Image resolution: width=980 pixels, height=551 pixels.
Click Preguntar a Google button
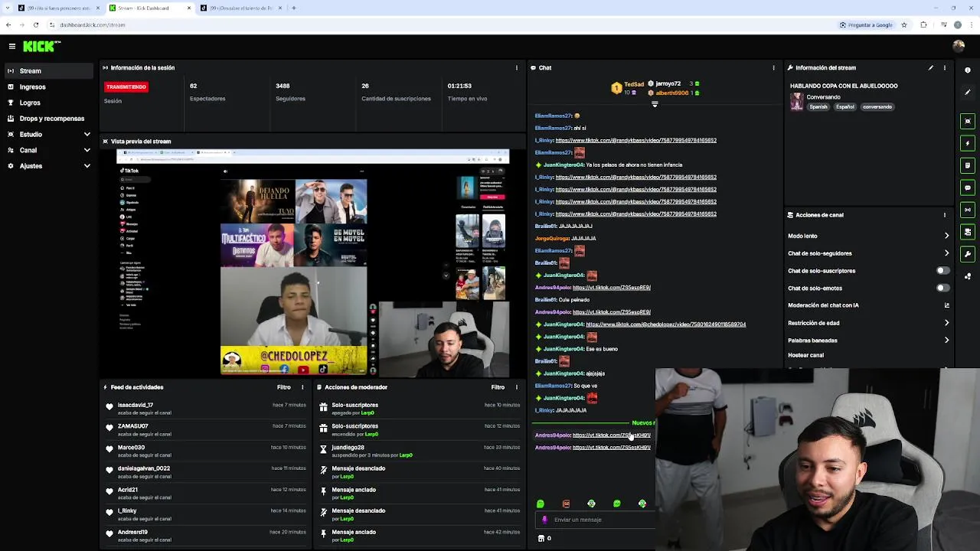(866, 24)
